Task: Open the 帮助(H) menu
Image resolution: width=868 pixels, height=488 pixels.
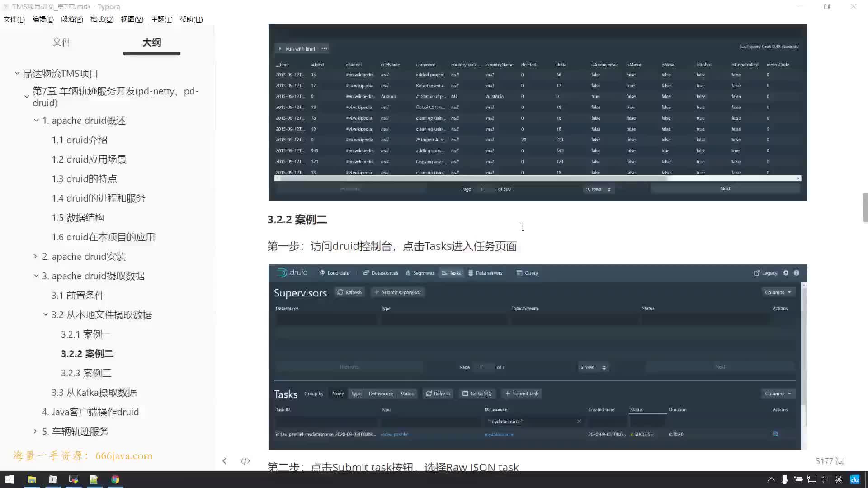Action: [191, 19]
